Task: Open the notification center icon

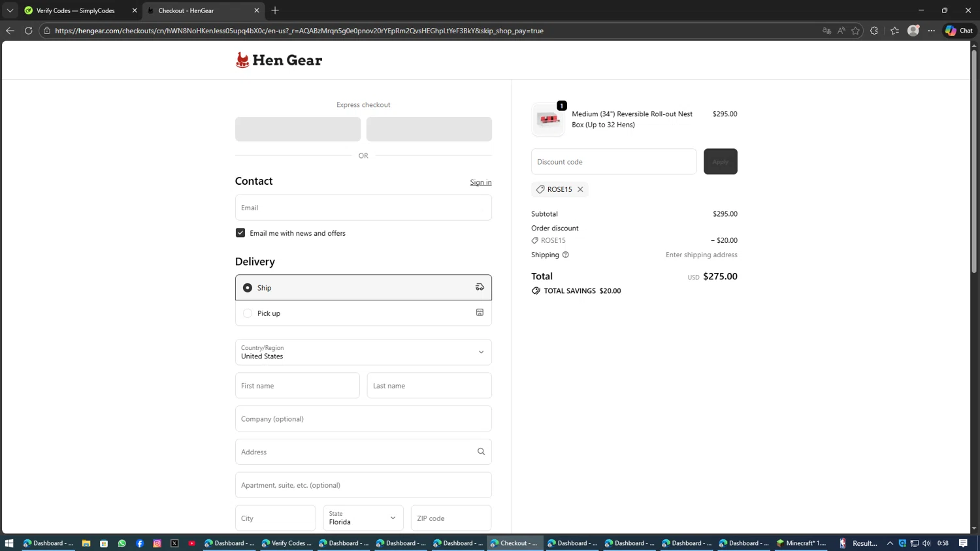Action: (963, 543)
